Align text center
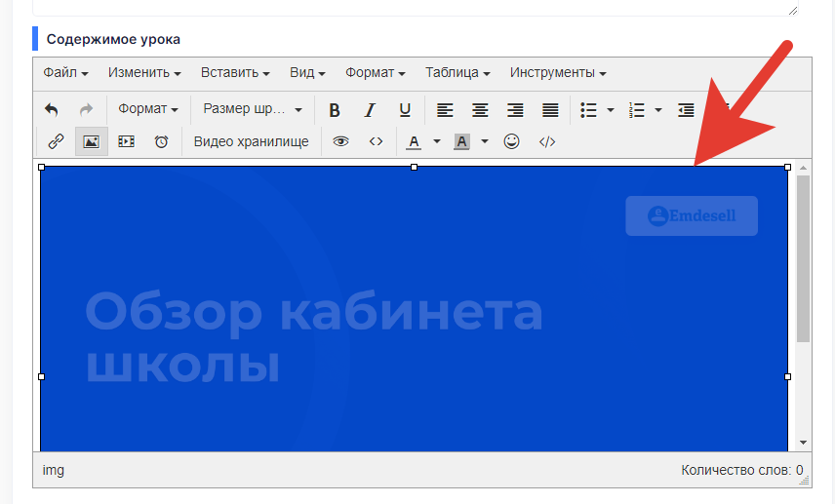The image size is (835, 504). [480, 110]
